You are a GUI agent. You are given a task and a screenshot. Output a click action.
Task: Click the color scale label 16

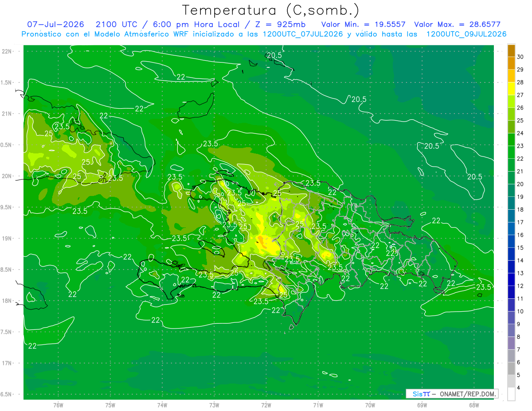pyautogui.click(x=520, y=235)
